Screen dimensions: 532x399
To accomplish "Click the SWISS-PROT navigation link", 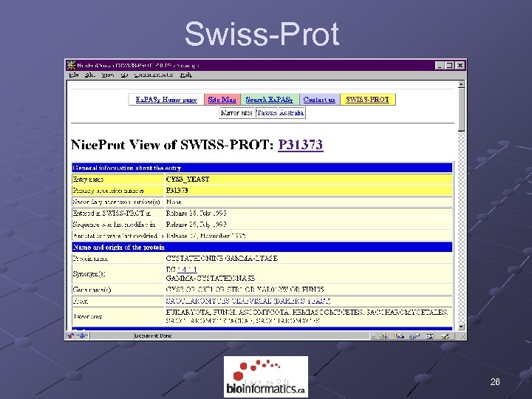I will click(367, 100).
